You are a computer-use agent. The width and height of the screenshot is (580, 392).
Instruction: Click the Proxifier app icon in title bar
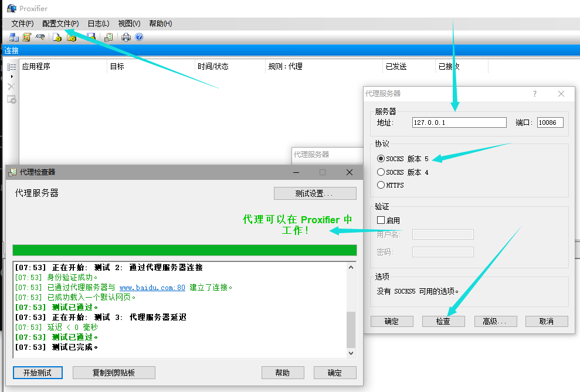12,8
